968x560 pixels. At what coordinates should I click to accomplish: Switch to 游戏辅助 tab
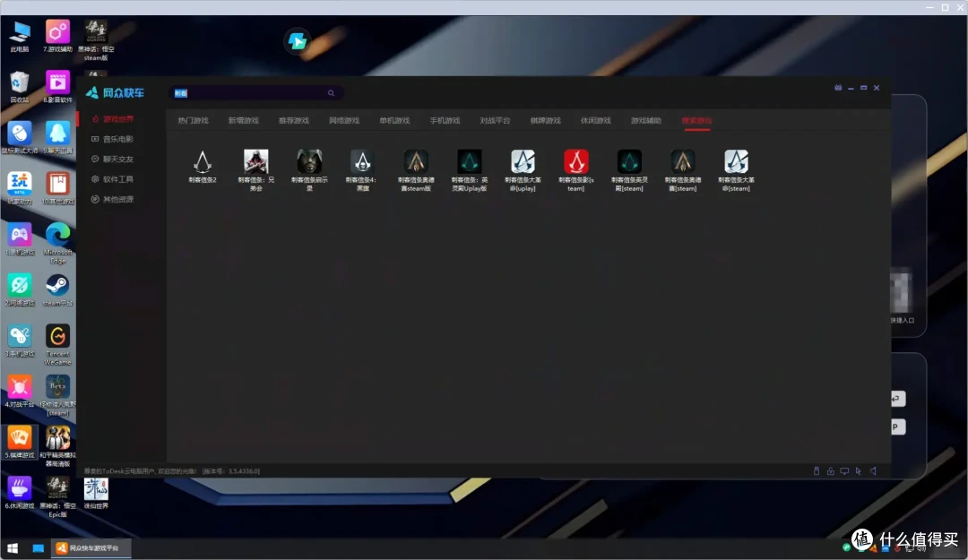coord(646,120)
